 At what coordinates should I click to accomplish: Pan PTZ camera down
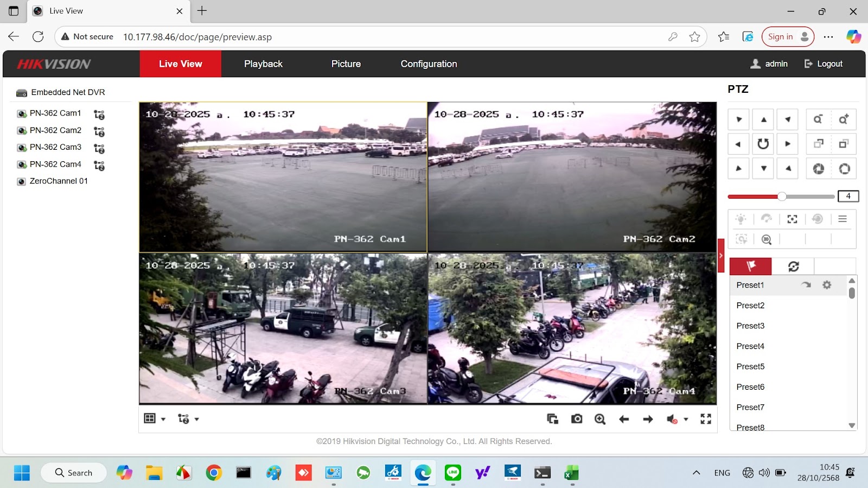pyautogui.click(x=763, y=168)
